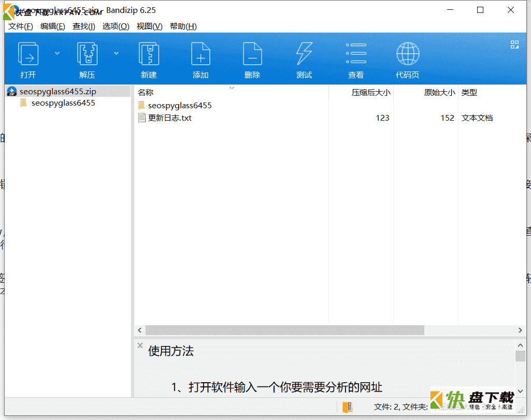This screenshot has width=531, height=420.
Task: Open the 查找(I) menu
Action: tap(83, 26)
